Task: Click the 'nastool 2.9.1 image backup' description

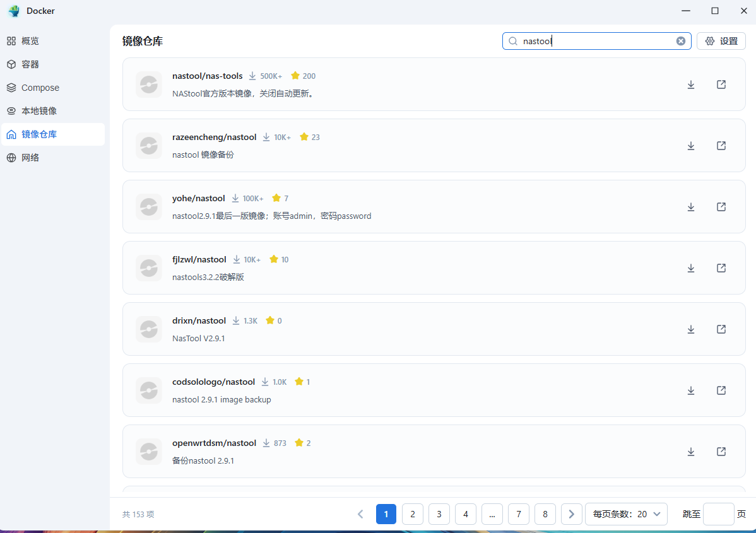Action: [x=221, y=399]
